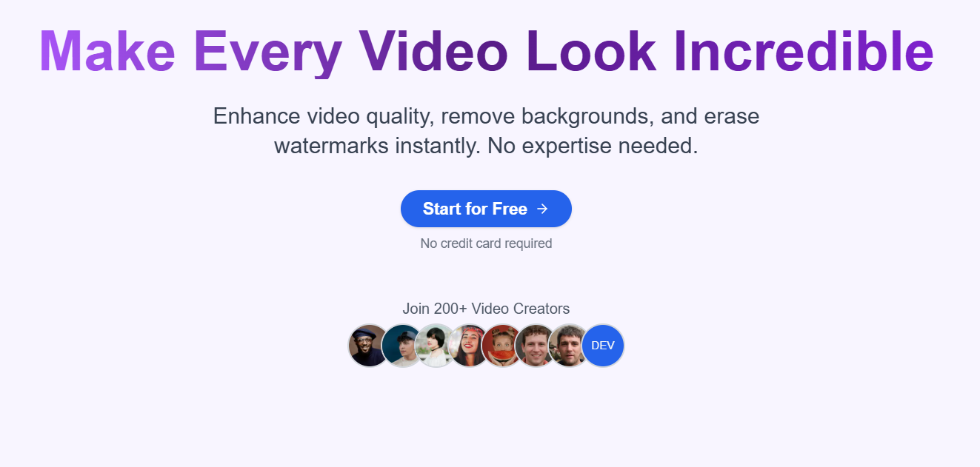Image resolution: width=980 pixels, height=467 pixels.
Task: Select avatar of man wearing beret and glasses
Action: coord(370,346)
